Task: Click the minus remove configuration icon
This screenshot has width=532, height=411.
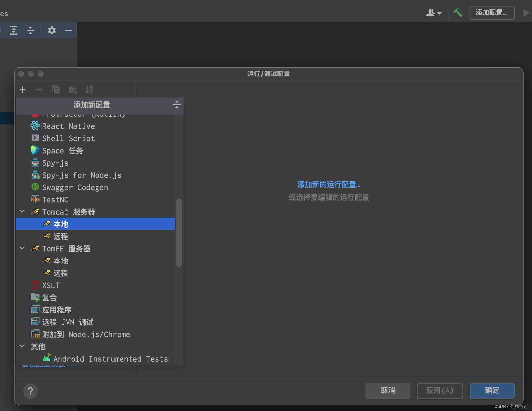Action: pos(39,90)
